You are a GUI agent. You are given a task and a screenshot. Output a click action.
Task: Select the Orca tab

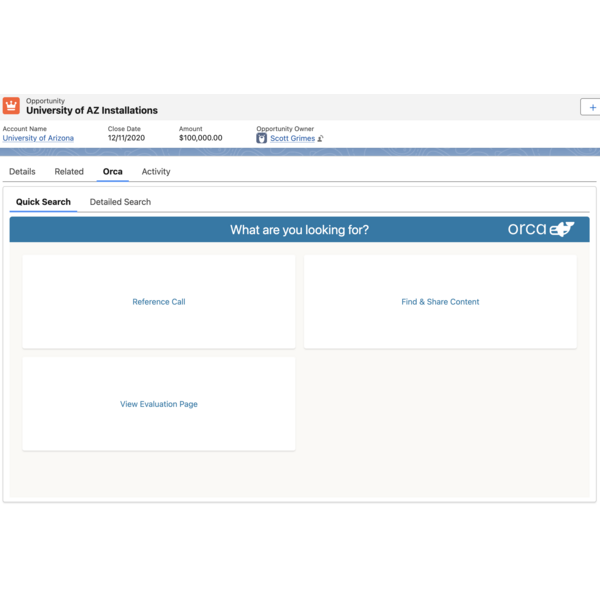[x=112, y=171]
